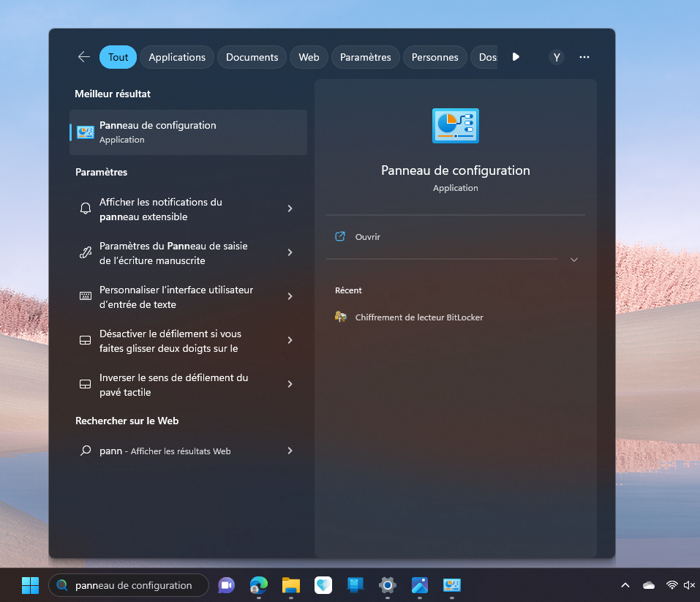Open File Explorer from the taskbar
The width and height of the screenshot is (700, 602).
click(291, 585)
